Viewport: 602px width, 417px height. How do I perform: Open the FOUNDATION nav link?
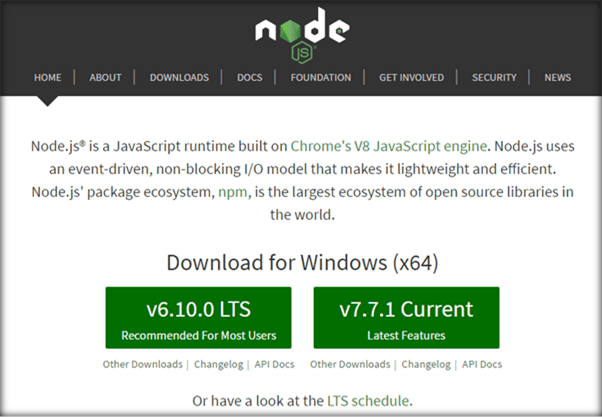point(320,77)
